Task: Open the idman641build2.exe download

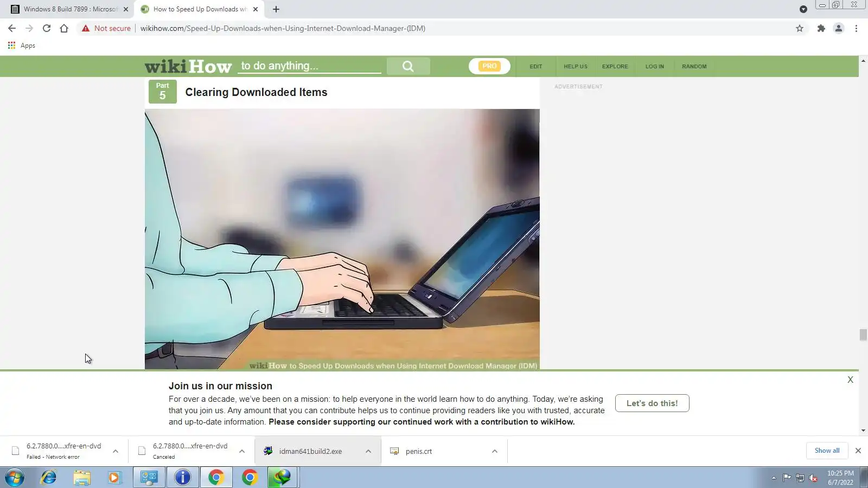Action: 310,451
